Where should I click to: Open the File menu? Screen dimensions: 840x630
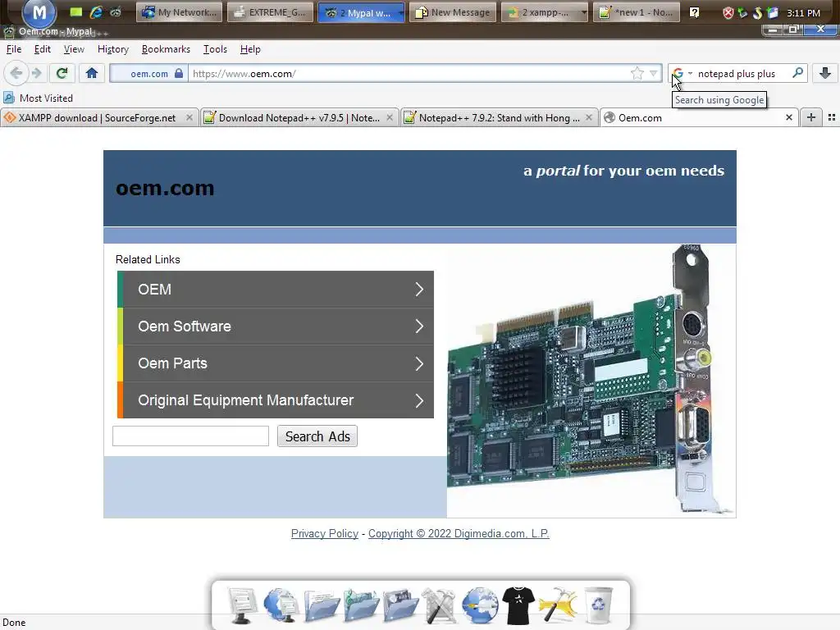tap(14, 49)
